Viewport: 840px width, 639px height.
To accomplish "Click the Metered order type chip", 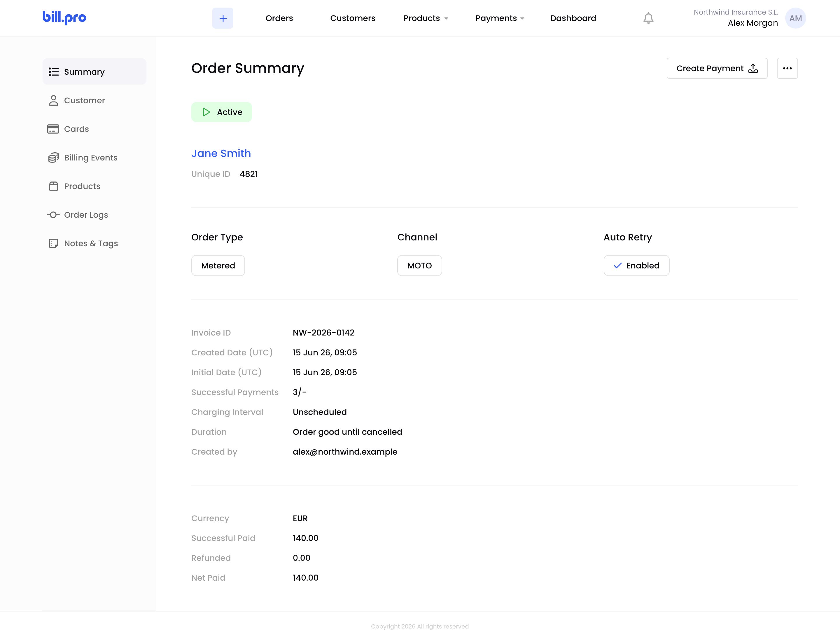I will (218, 266).
